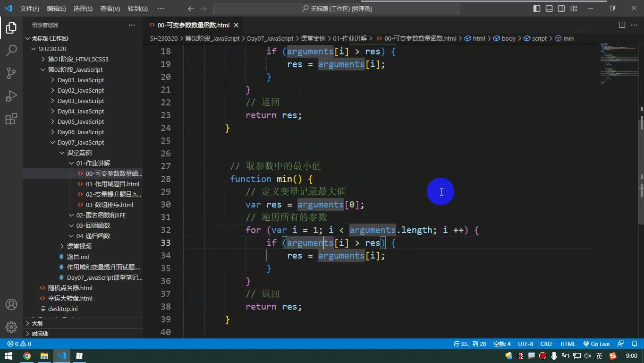
Task: Collapse the 第02阶段_JavaScript folder
Action: tap(83, 69)
